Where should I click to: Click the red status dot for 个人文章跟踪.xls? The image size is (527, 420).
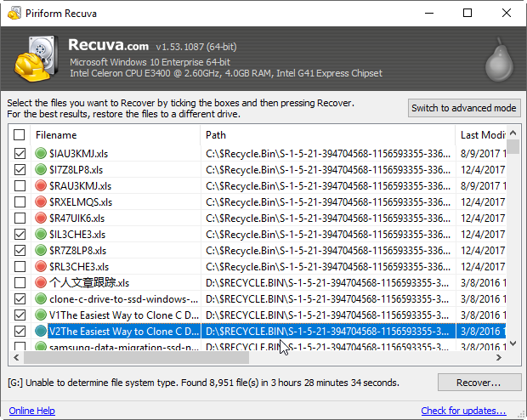pyautogui.click(x=41, y=282)
